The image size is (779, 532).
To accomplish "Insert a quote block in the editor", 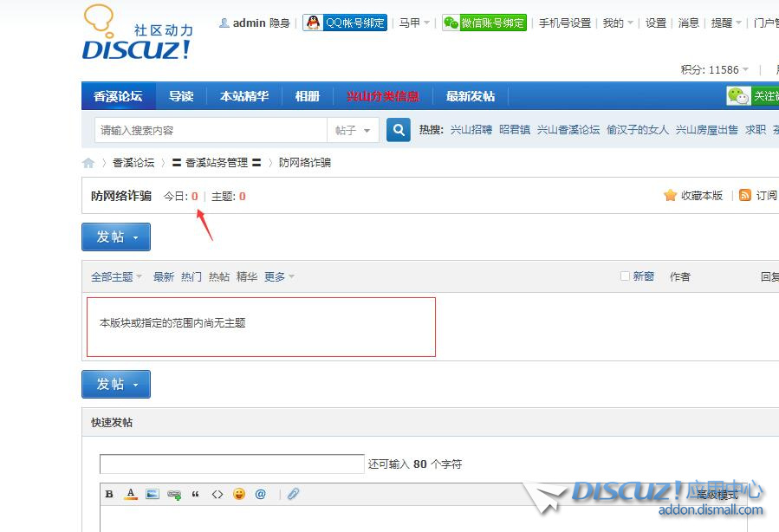I will 196,494.
